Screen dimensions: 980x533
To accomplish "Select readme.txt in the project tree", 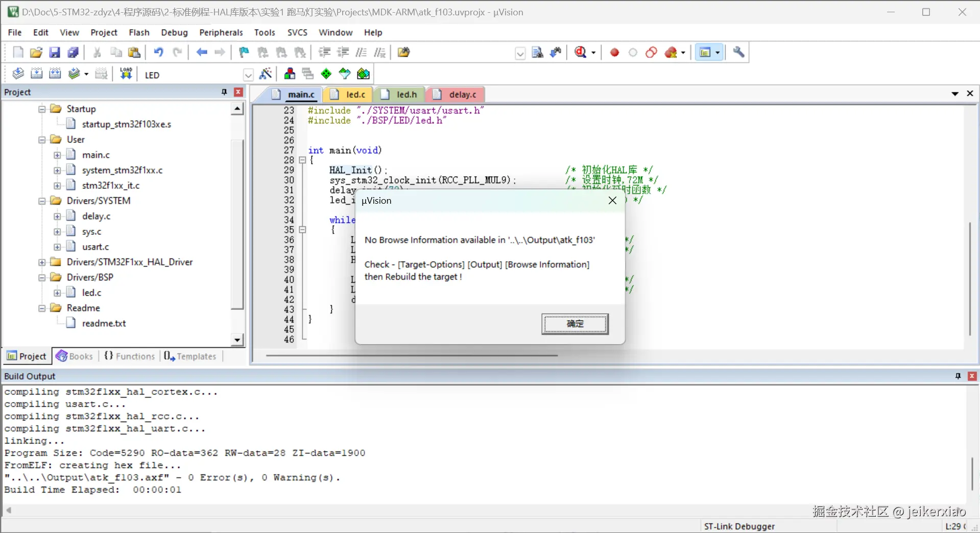I will (x=104, y=323).
